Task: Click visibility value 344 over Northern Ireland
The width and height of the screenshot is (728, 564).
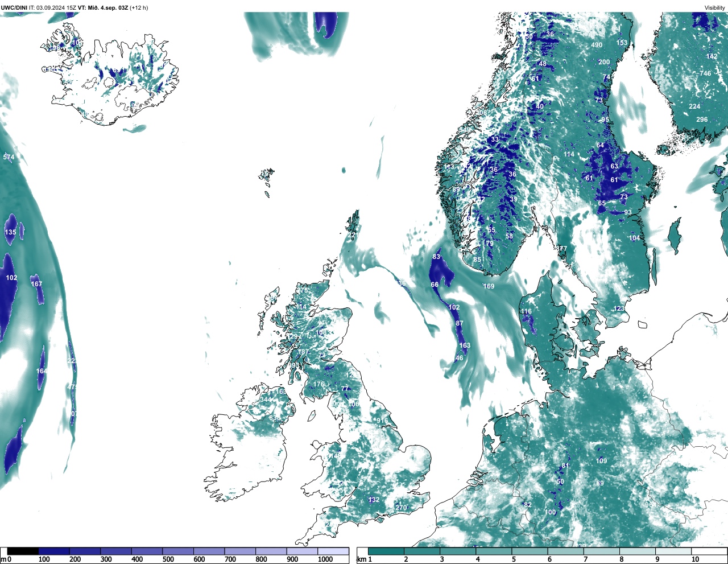Action: [x=266, y=400]
